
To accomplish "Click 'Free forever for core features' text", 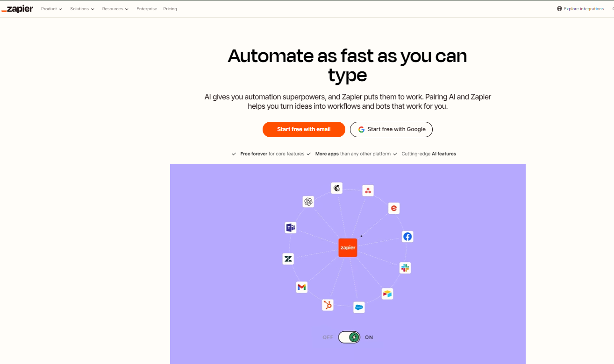I will pos(272,154).
